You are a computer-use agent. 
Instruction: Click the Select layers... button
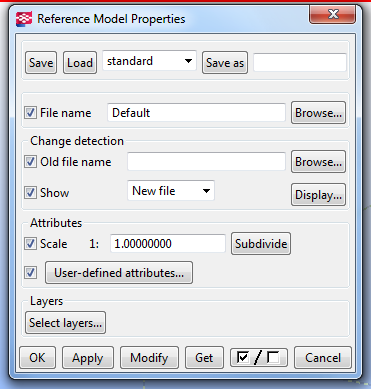[x=65, y=323]
